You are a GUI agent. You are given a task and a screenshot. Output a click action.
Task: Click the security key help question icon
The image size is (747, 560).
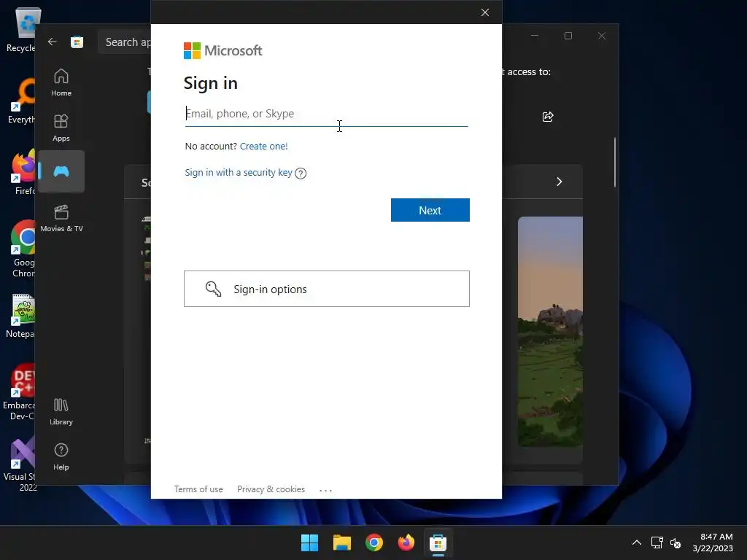[301, 174]
